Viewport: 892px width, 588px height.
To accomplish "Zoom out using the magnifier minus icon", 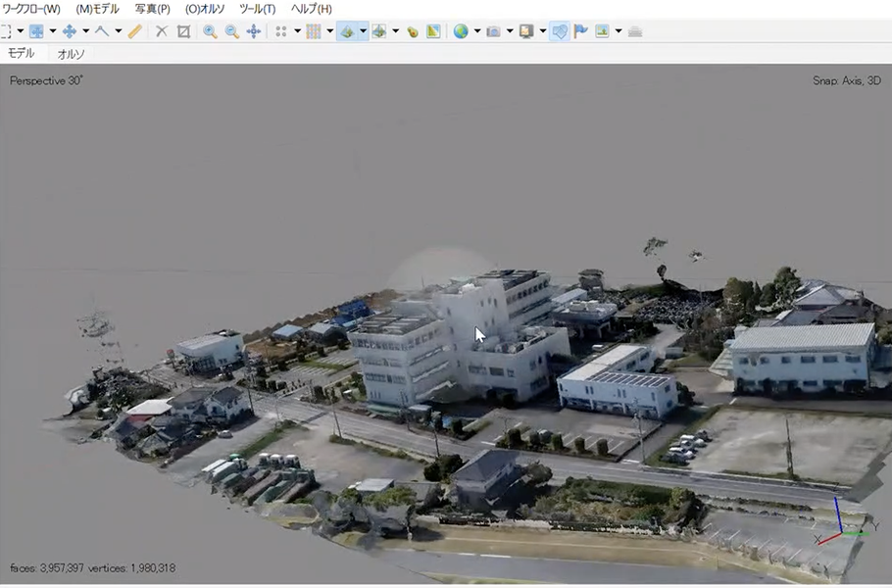I will (x=232, y=31).
